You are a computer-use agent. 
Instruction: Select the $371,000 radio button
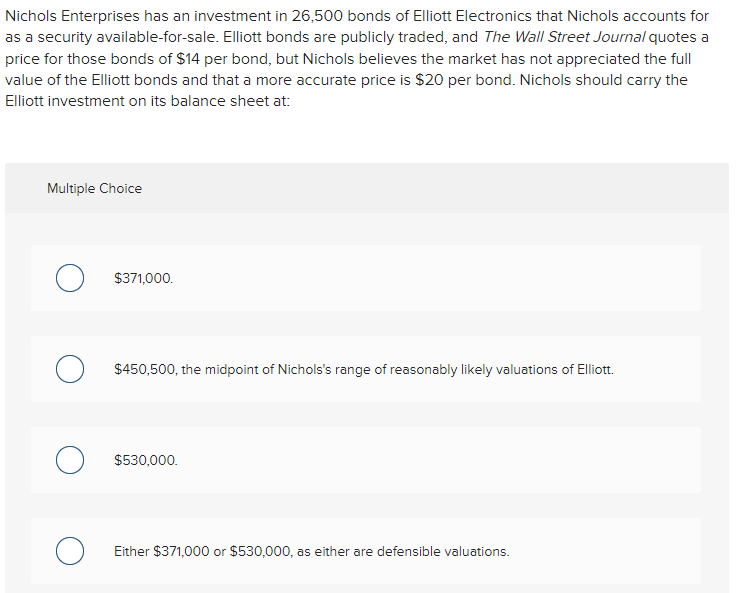[70, 278]
